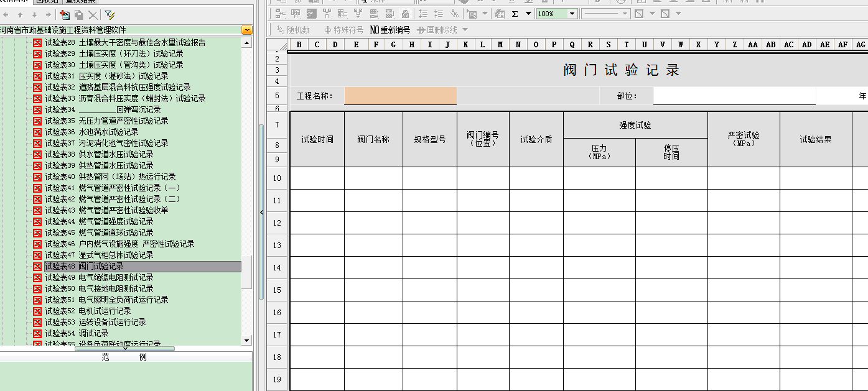Open the line style dropdown
868x391 pixels.
623,14
